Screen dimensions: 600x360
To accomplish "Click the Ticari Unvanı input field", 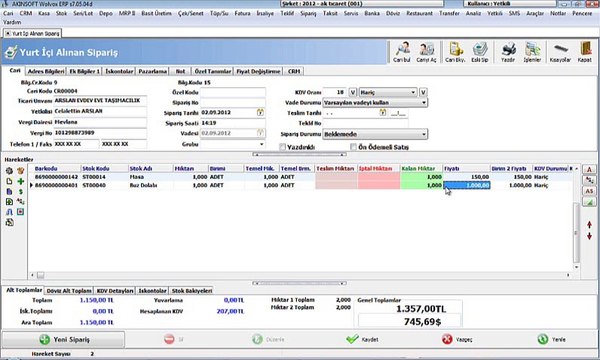I will click(100, 101).
